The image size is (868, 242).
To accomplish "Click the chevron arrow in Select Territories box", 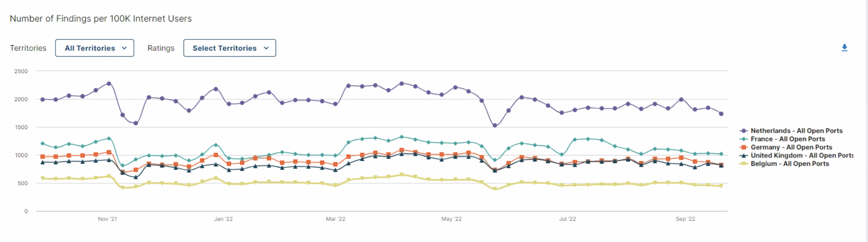I will 266,48.
